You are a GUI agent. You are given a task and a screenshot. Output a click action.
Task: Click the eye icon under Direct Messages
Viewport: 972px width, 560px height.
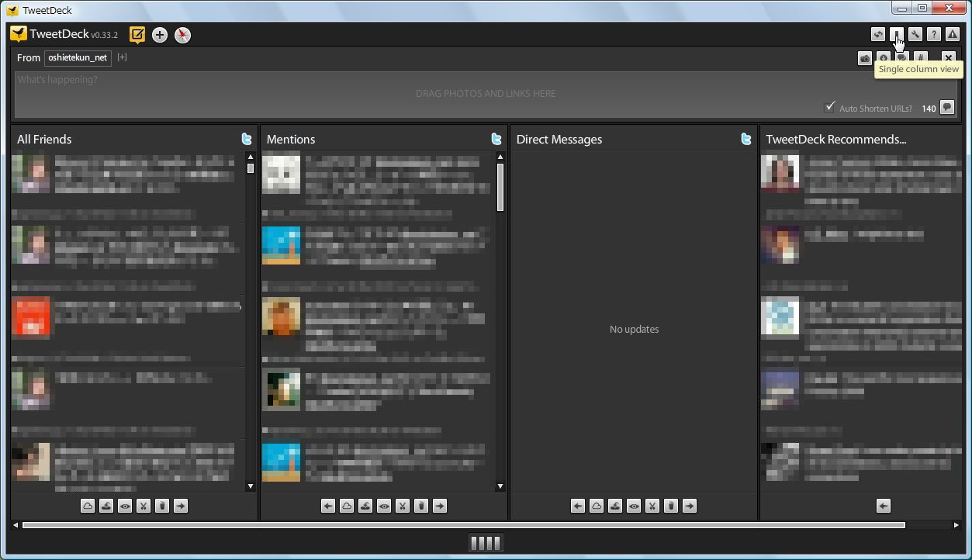(x=634, y=506)
